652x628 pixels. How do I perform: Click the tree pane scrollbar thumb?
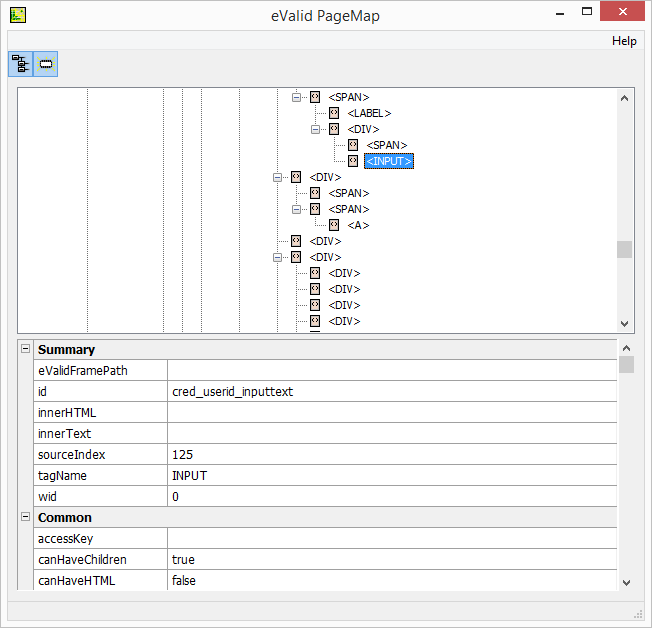pyautogui.click(x=624, y=250)
